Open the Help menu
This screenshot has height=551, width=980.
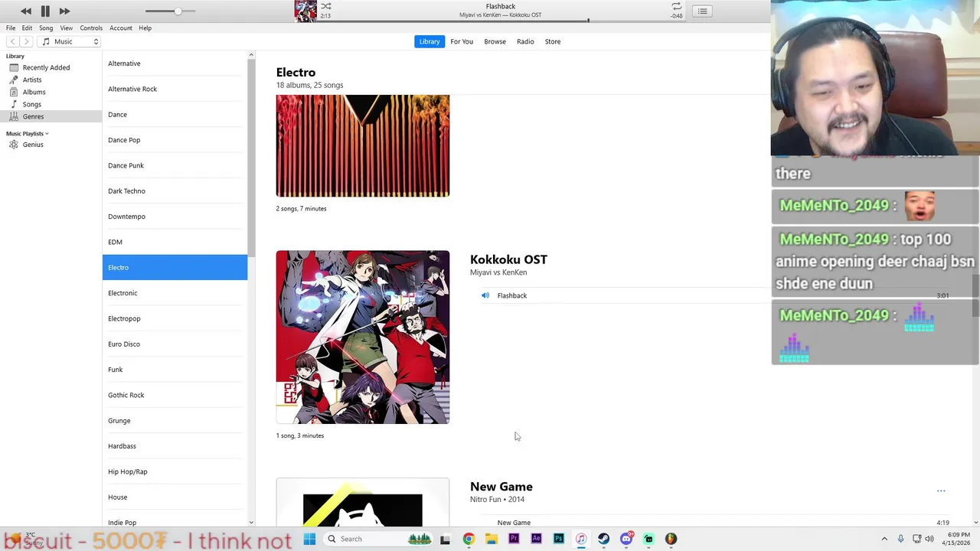[x=145, y=28]
